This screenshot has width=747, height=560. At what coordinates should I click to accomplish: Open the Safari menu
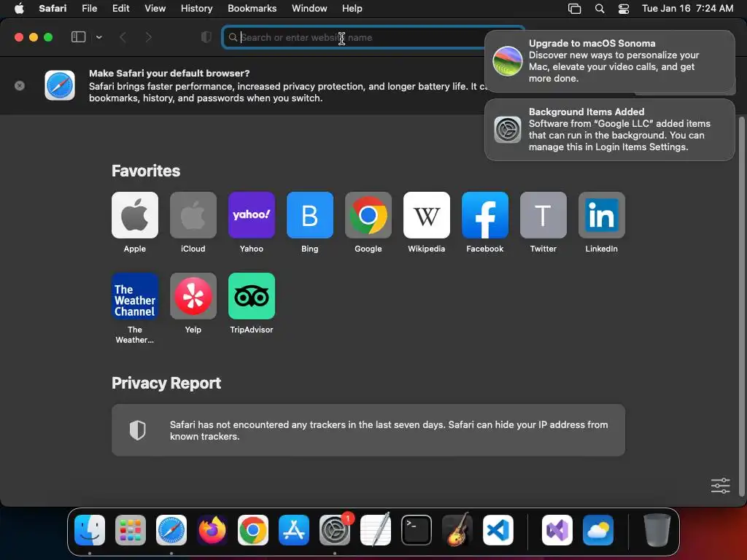coord(53,9)
